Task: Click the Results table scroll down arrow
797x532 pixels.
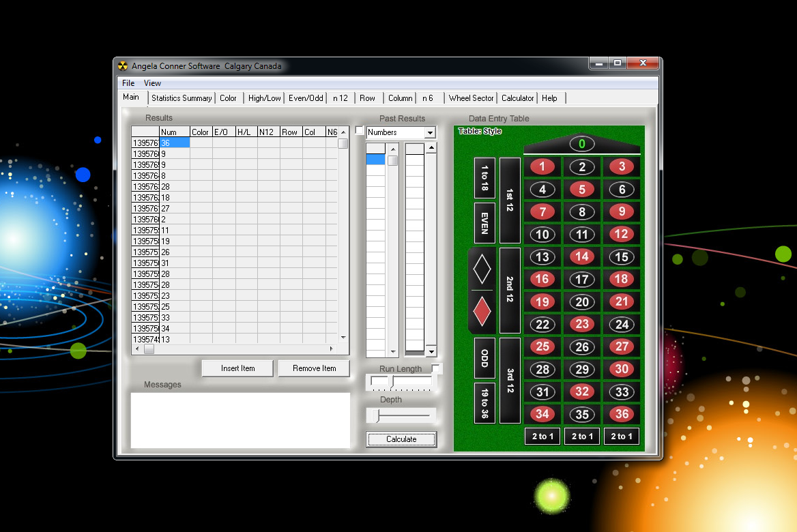Action: pos(343,338)
